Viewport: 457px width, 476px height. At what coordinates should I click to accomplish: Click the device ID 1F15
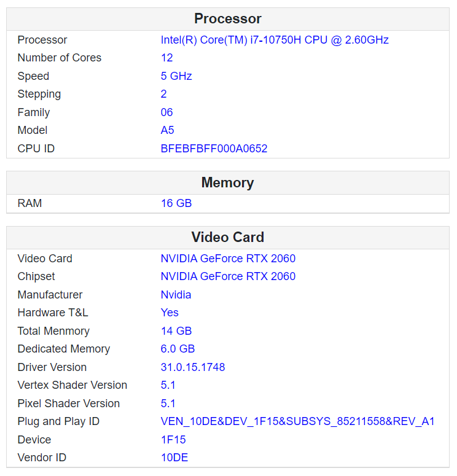point(173,440)
